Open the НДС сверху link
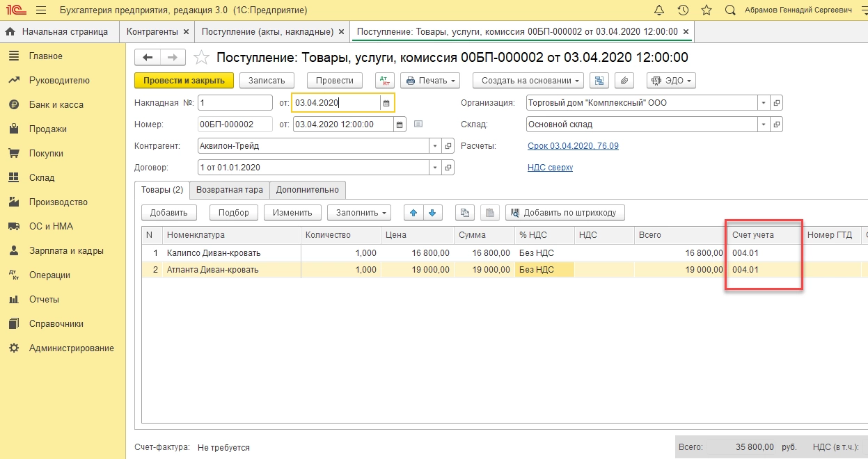This screenshot has height=459, width=868. 550,168
